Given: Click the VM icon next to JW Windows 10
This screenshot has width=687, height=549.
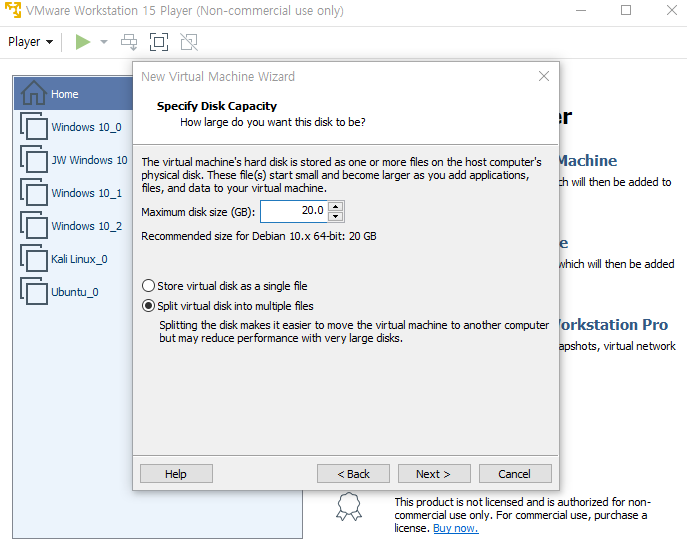Looking at the screenshot, I should pos(34,159).
